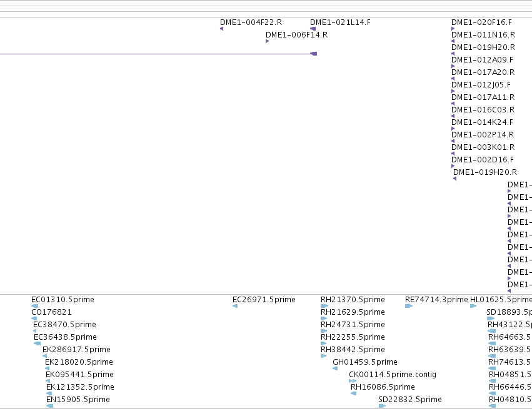532x409 pixels.
Task: Select the EN15905.5prime label
Action: pos(78,400)
